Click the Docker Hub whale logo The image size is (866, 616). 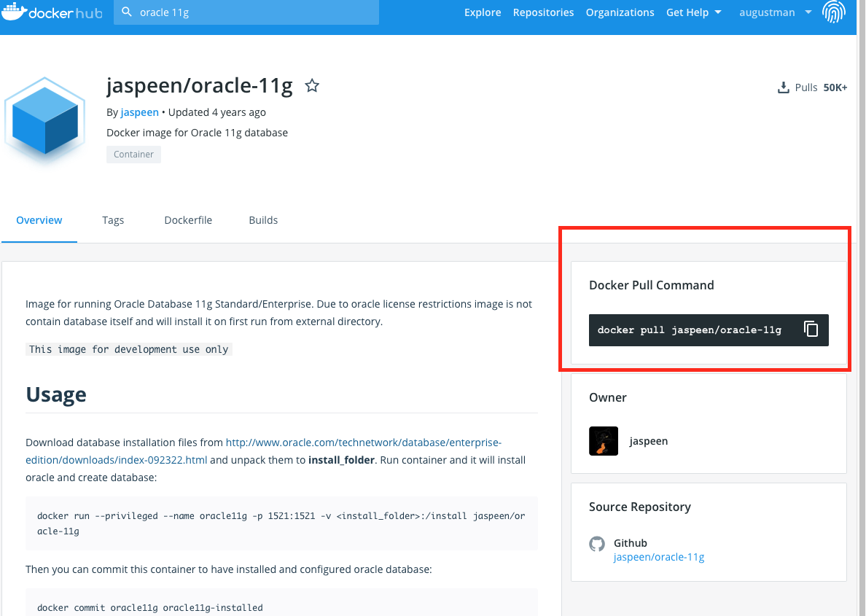pyautogui.click(x=52, y=12)
